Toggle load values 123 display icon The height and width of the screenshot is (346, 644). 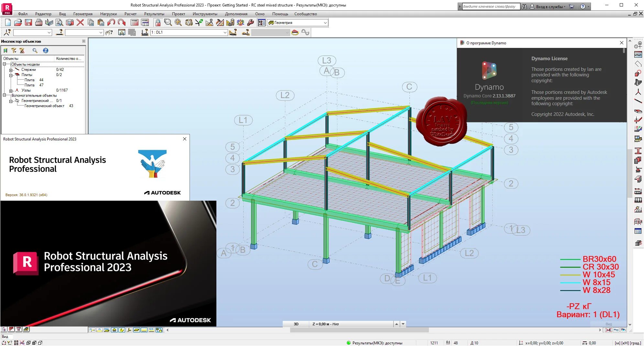[151, 330]
